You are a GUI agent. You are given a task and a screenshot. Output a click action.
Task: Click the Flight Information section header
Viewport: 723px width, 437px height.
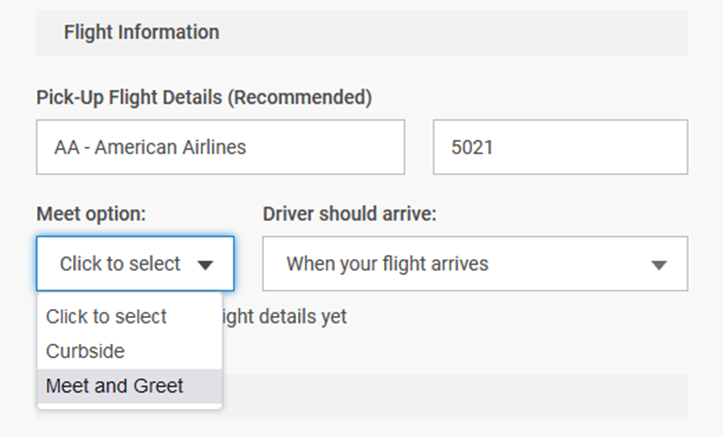pos(141,32)
